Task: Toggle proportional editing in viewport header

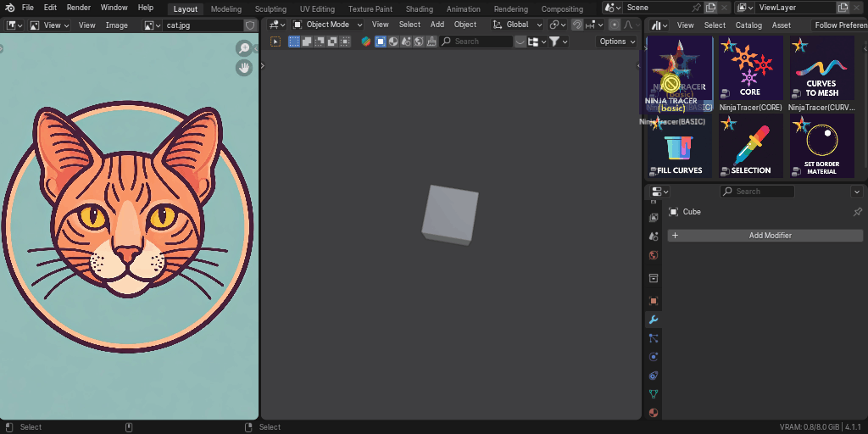Action: click(x=615, y=25)
